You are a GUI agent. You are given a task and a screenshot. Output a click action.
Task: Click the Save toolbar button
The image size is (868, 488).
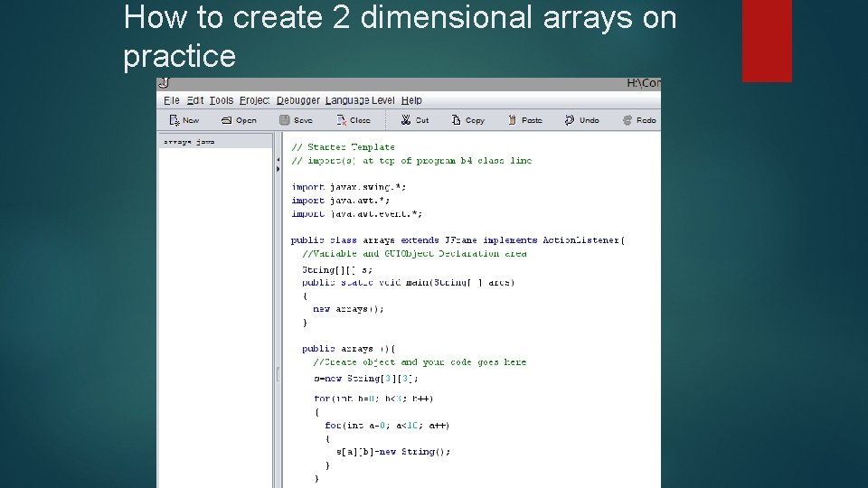click(x=296, y=120)
